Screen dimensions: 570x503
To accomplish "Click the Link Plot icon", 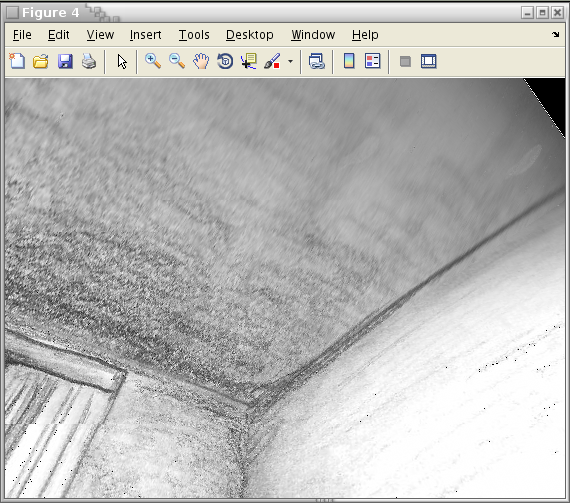I will pos(317,61).
